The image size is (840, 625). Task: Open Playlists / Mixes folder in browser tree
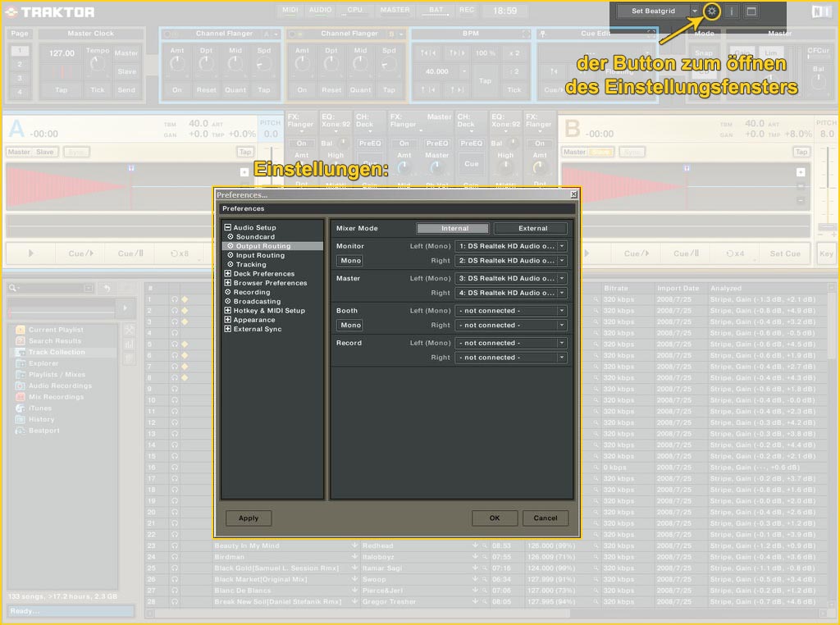tap(57, 375)
